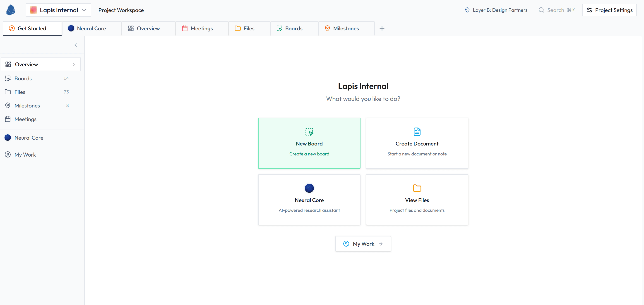644x305 pixels.
Task: Expand the Overview entry with its right chevron
Action: tap(74, 64)
